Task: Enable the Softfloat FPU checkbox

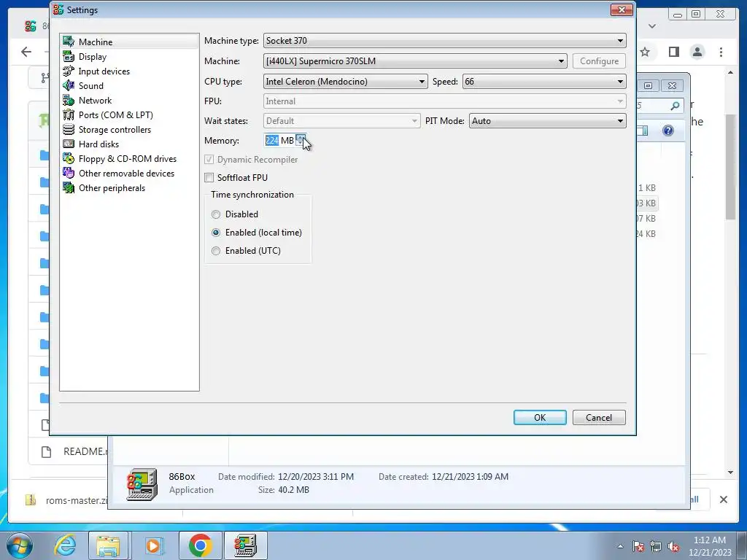Action: point(209,178)
